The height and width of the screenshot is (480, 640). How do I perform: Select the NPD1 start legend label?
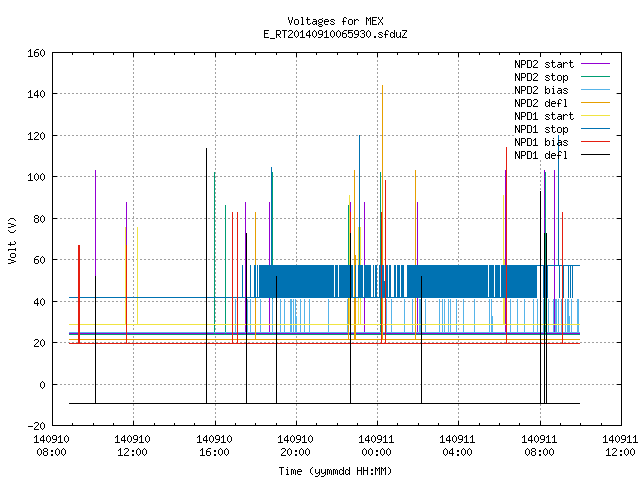tap(544, 116)
